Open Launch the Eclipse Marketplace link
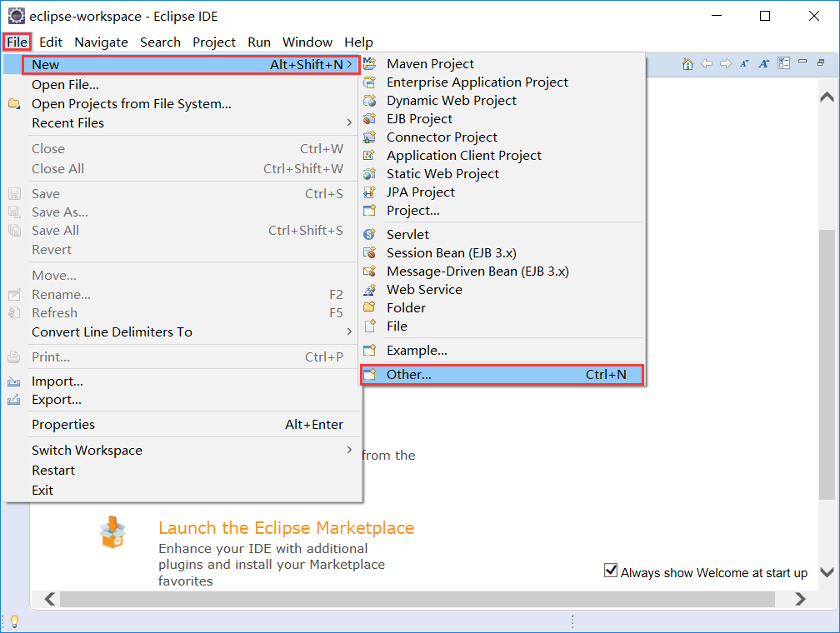 pyautogui.click(x=286, y=528)
